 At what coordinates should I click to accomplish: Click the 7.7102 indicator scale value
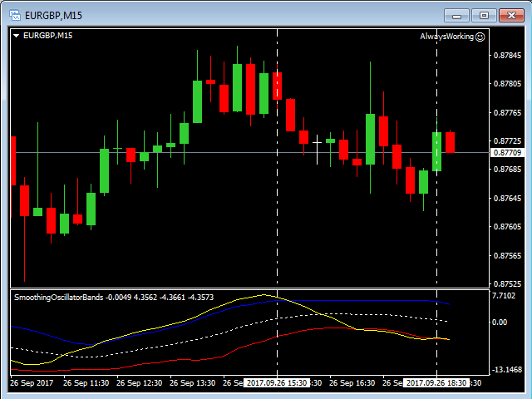[x=505, y=296]
